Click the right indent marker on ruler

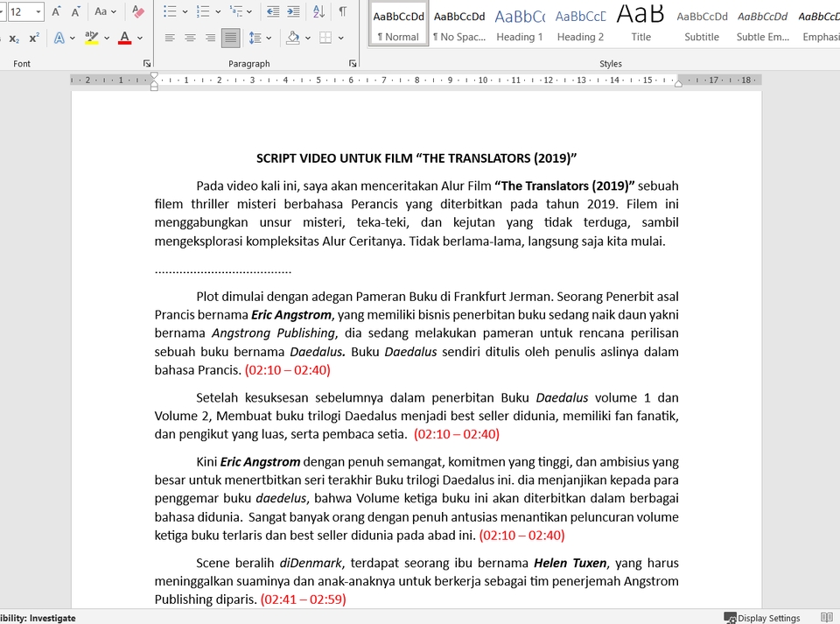tap(678, 83)
